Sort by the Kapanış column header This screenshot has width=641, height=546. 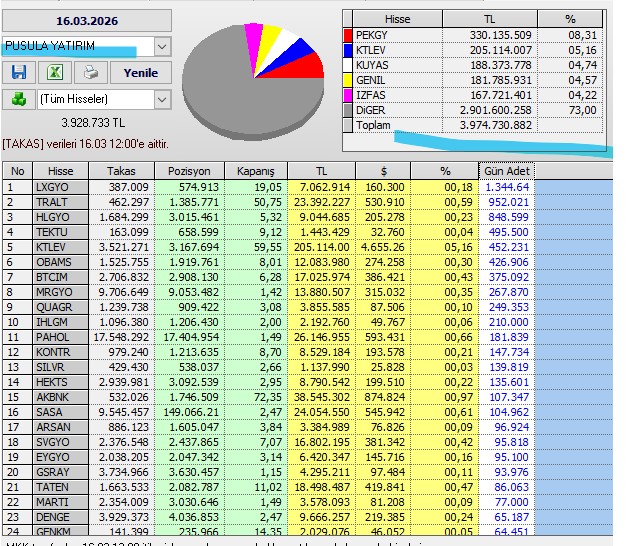tap(256, 171)
